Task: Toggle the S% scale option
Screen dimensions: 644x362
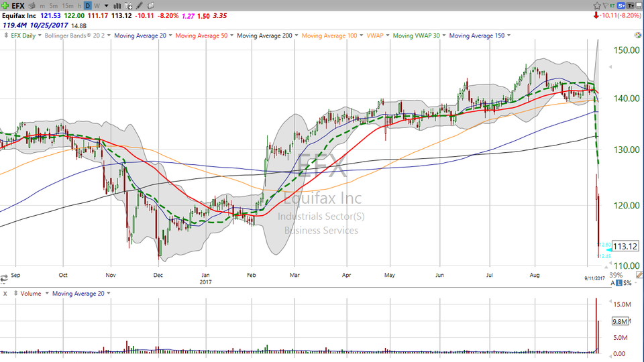Action: pyautogui.click(x=627, y=283)
